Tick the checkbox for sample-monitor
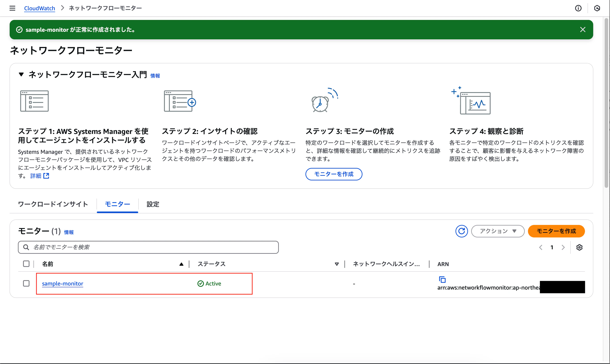 [x=26, y=284]
